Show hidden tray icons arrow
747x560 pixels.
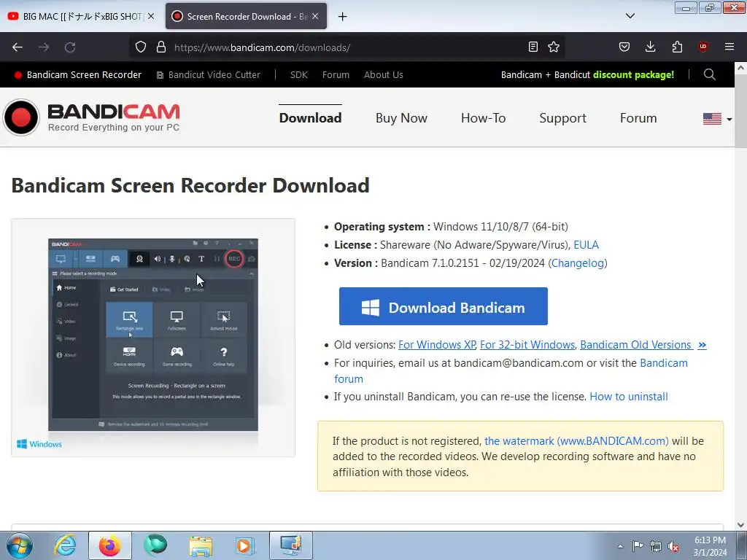pyautogui.click(x=620, y=546)
